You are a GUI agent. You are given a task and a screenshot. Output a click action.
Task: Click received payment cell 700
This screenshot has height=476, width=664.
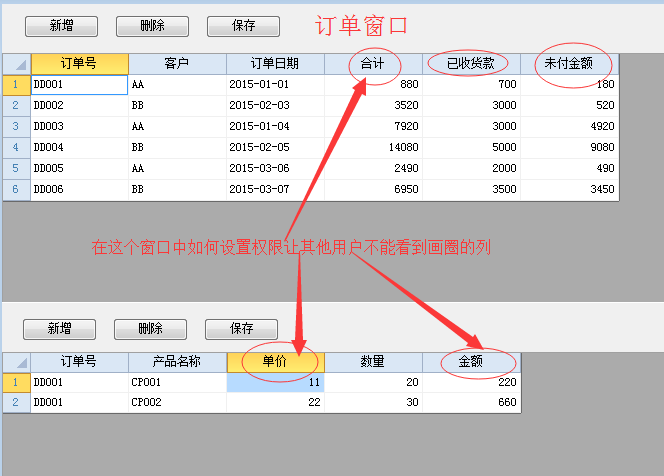pos(471,85)
